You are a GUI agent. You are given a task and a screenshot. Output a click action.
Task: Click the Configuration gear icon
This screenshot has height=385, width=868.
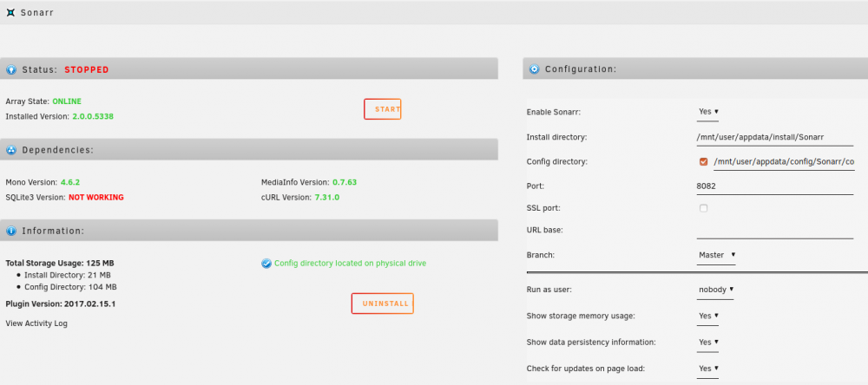tap(534, 69)
